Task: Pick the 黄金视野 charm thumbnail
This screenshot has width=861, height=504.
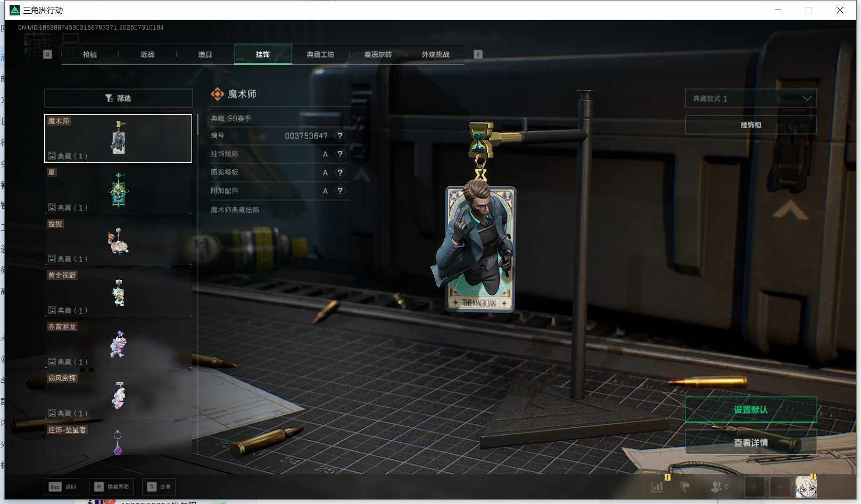Action: pyautogui.click(x=118, y=293)
